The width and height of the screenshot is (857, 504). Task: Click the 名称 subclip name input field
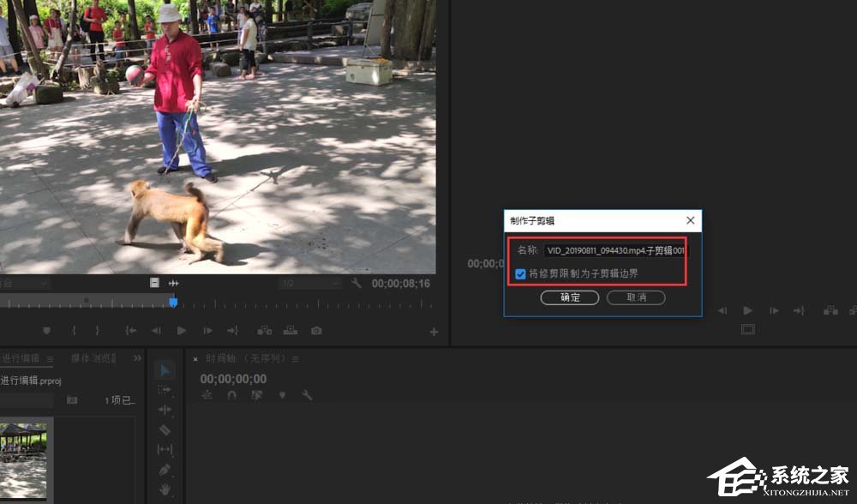tap(614, 251)
